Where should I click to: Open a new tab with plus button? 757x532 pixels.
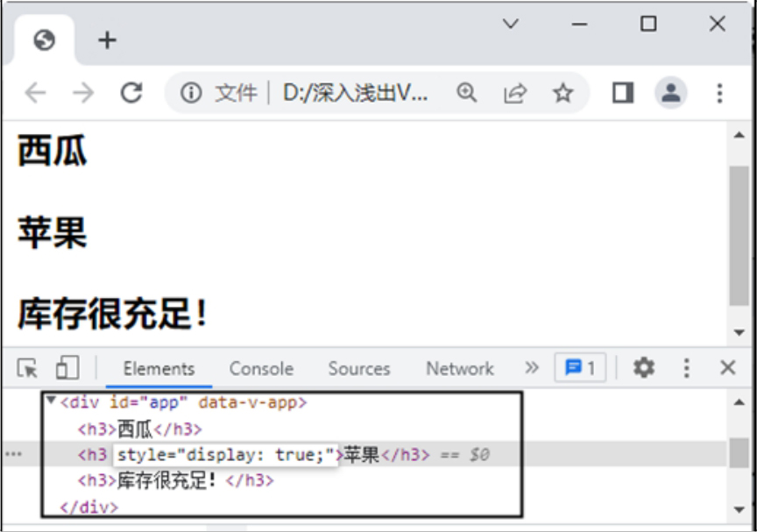point(107,40)
